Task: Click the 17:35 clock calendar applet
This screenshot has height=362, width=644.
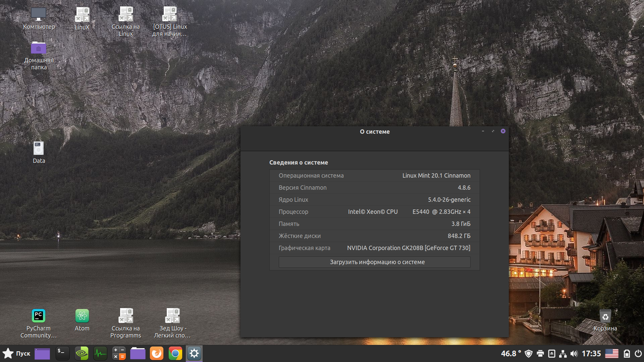Action: click(x=591, y=354)
